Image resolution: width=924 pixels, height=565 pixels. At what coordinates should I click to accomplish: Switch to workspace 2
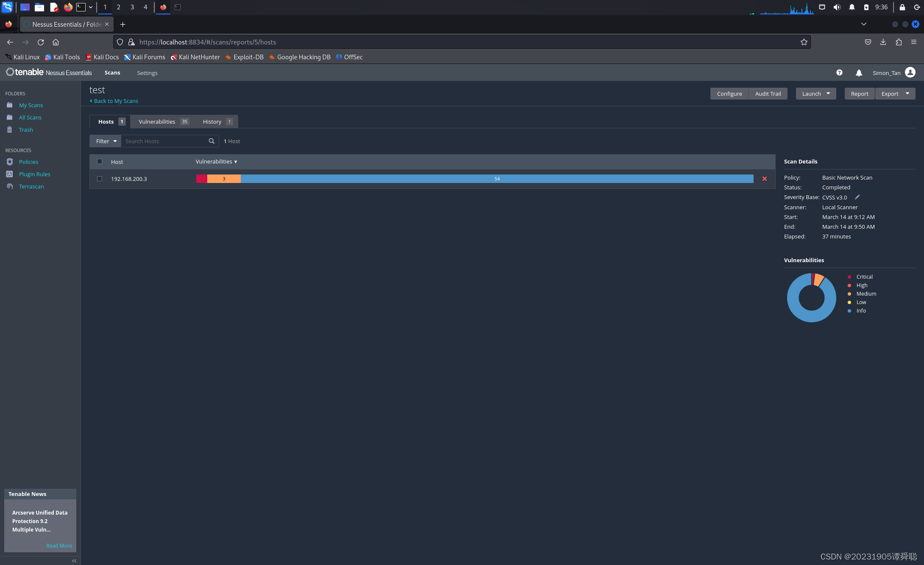point(119,7)
